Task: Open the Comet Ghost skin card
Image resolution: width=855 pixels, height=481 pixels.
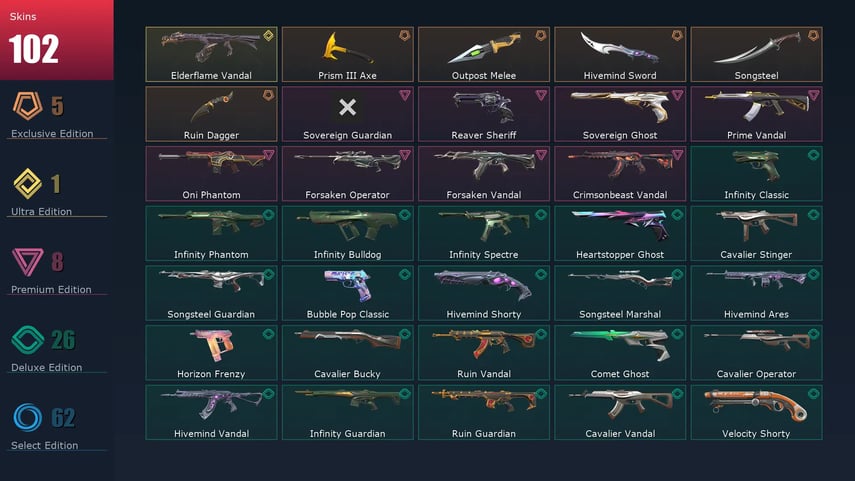Action: pos(620,353)
